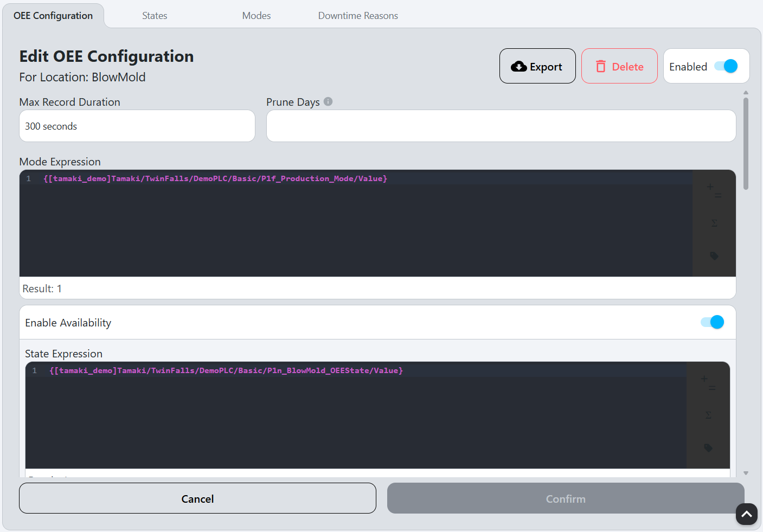Image resolution: width=763 pixels, height=532 pixels.
Task: Click inside the State Expression code editor
Action: (x=356, y=415)
